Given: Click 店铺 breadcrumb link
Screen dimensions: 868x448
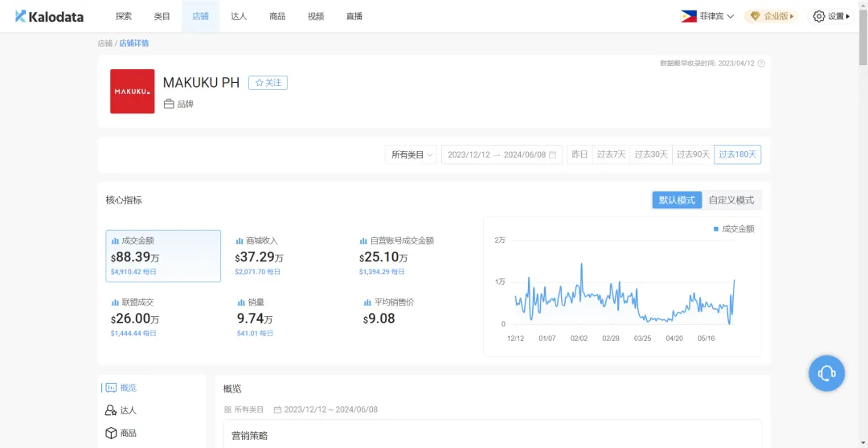Looking at the screenshot, I should pyautogui.click(x=105, y=43).
